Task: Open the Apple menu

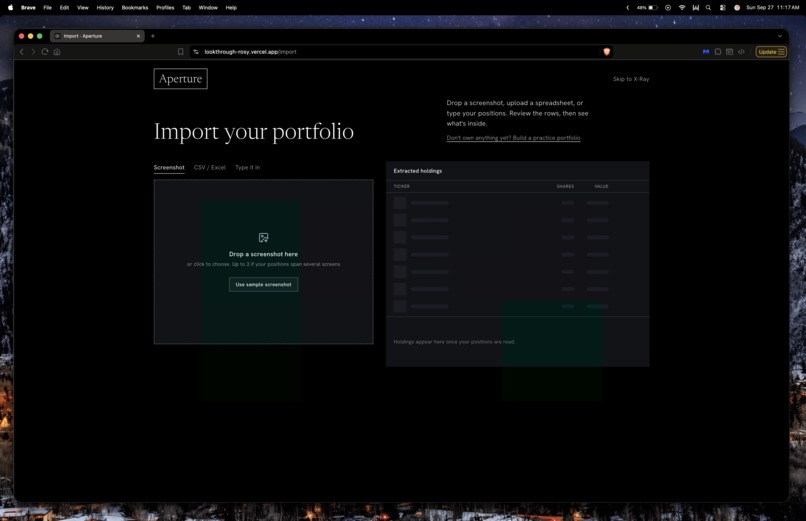Action: pos(10,8)
